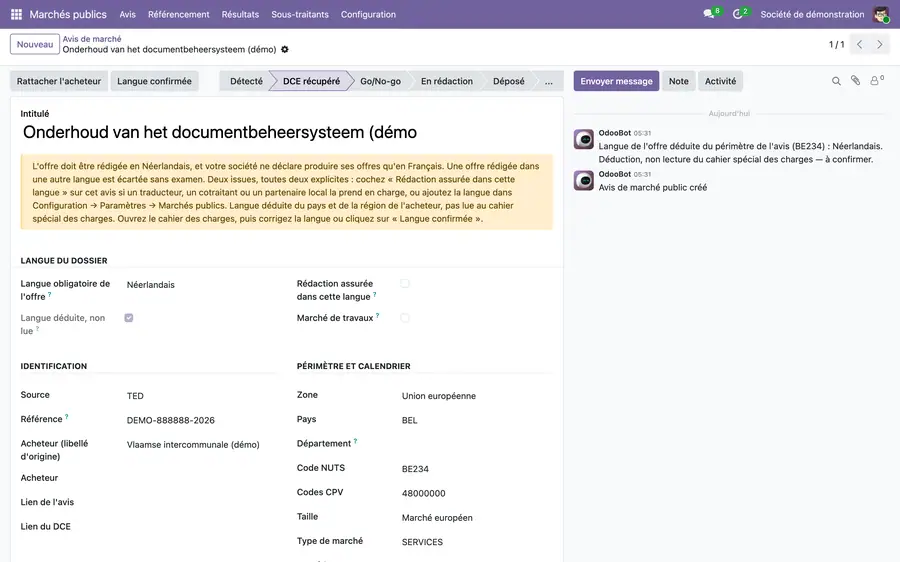900x562 pixels.
Task: Click Rattacher l'acheteur button
Action: (x=59, y=82)
